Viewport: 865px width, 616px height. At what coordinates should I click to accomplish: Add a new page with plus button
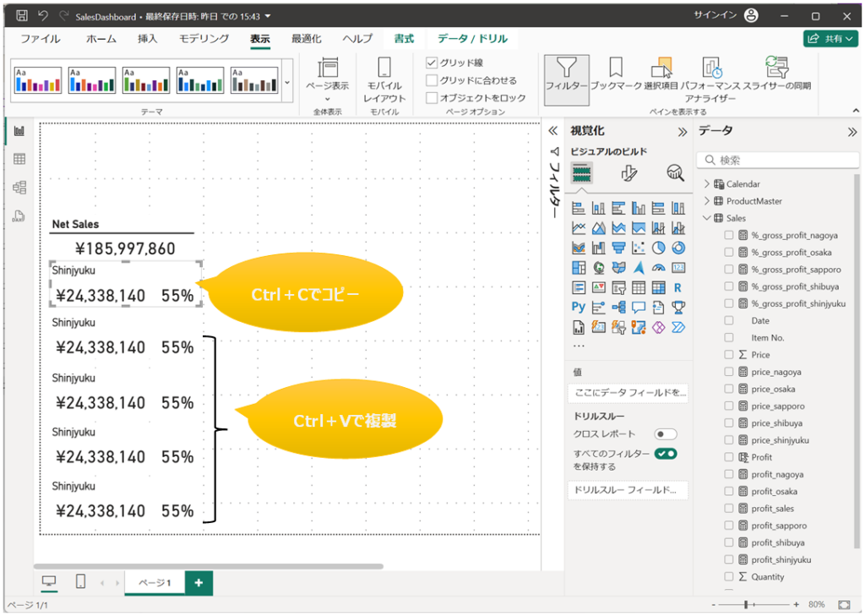[199, 582]
